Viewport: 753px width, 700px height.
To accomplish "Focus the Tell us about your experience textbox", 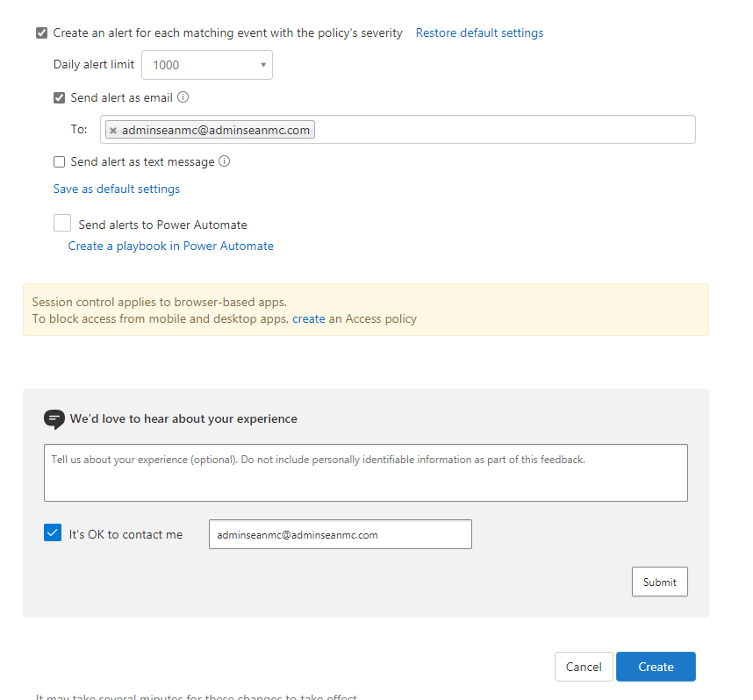I will click(365, 473).
